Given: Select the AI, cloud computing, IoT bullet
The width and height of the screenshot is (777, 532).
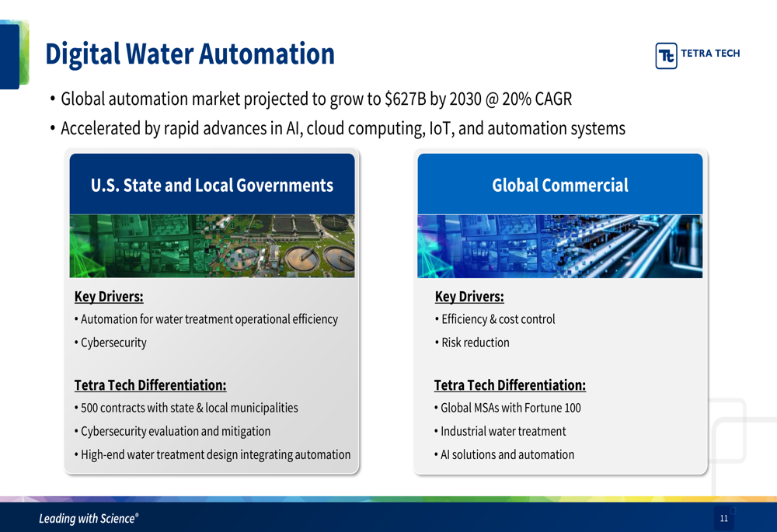Looking at the screenshot, I should pyautogui.click(x=342, y=128).
